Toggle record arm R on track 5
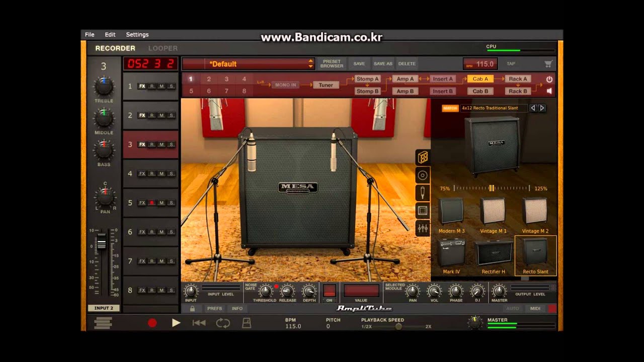This screenshot has width=644, height=362. [151, 203]
